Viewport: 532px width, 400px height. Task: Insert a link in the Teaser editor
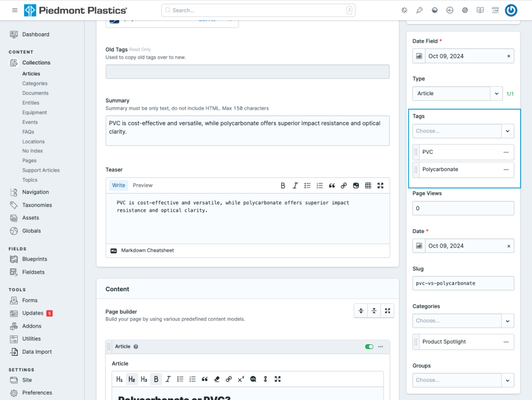[x=344, y=185]
